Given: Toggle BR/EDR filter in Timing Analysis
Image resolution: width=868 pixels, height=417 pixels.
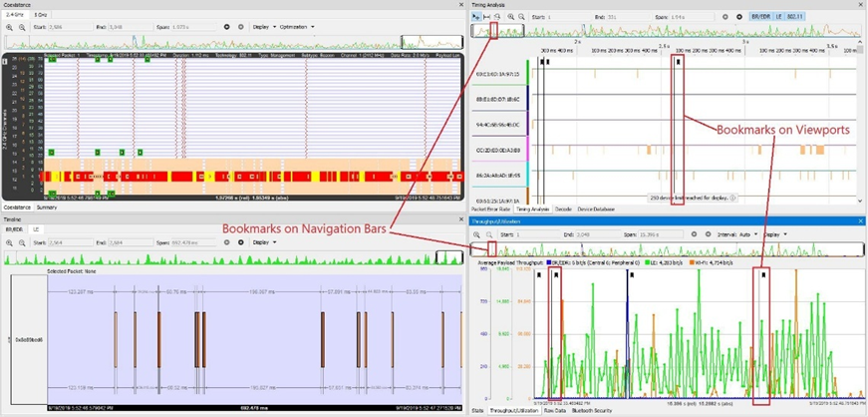Looking at the screenshot, I should click(761, 17).
